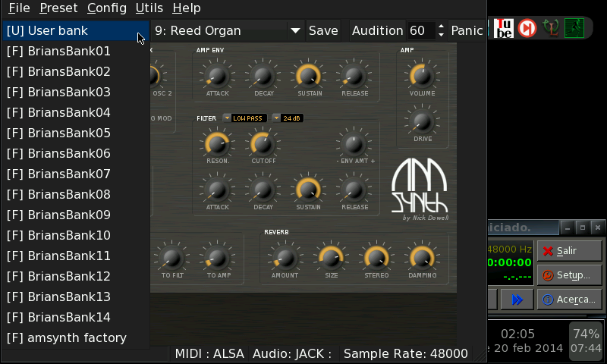
Task: Decrease the audition note with down arrow
Action: click(x=442, y=35)
